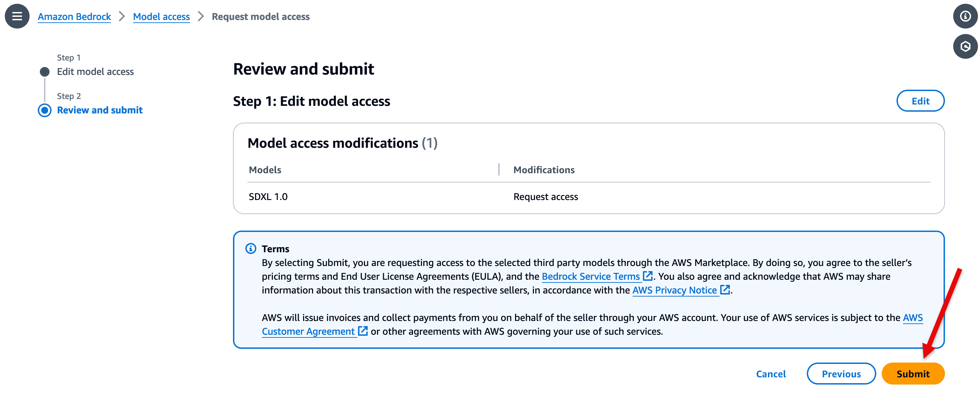Click the hexagon assistant icon at top right
Viewport: 980px width, 400px height.
[x=965, y=46]
